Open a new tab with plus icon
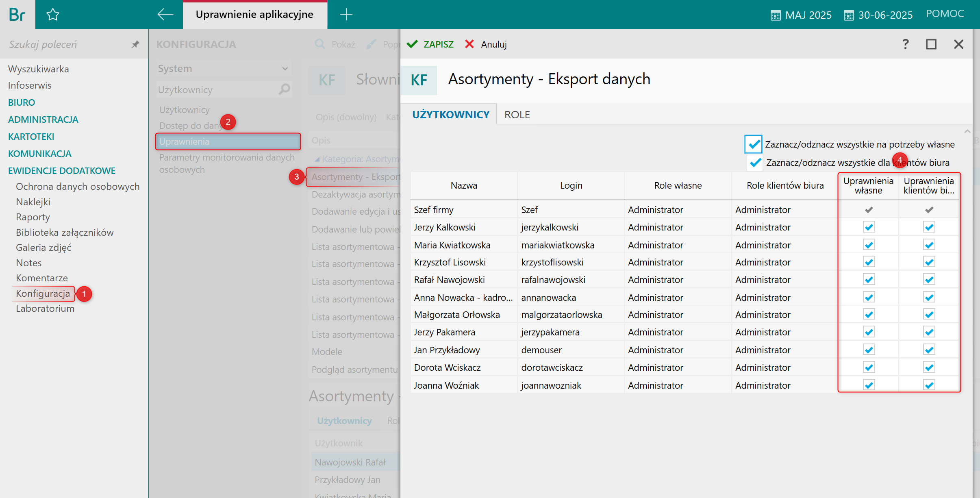The image size is (980, 498). coord(346,15)
